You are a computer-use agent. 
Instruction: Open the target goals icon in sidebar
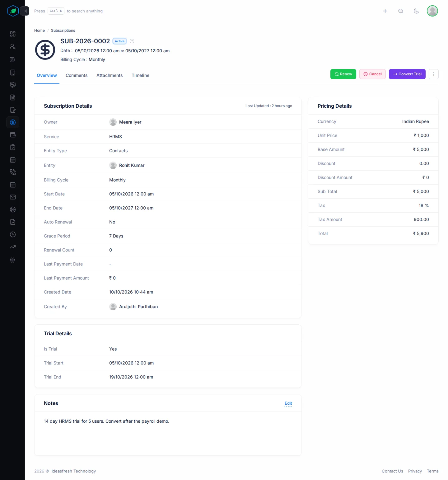tap(13, 209)
